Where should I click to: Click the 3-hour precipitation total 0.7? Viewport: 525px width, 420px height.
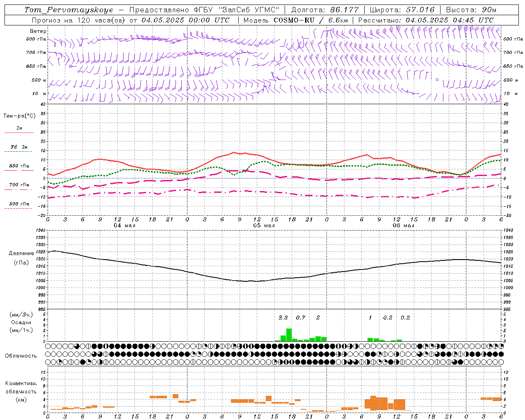coord(301,317)
